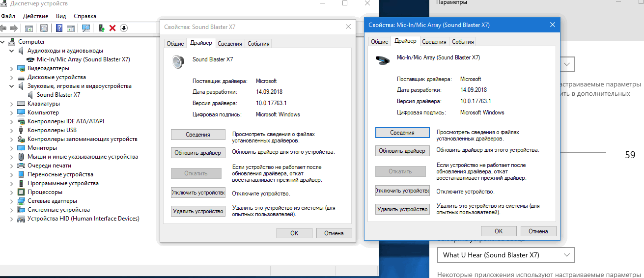Toggle the show/hide action pane toolbar icon
Viewport: 644px width, 278px height.
click(x=71, y=28)
